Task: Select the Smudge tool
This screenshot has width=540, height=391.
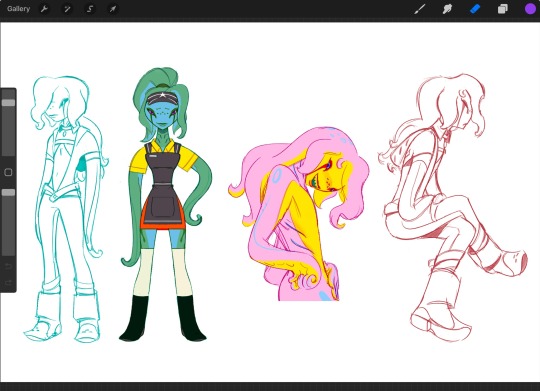Action: tap(447, 9)
